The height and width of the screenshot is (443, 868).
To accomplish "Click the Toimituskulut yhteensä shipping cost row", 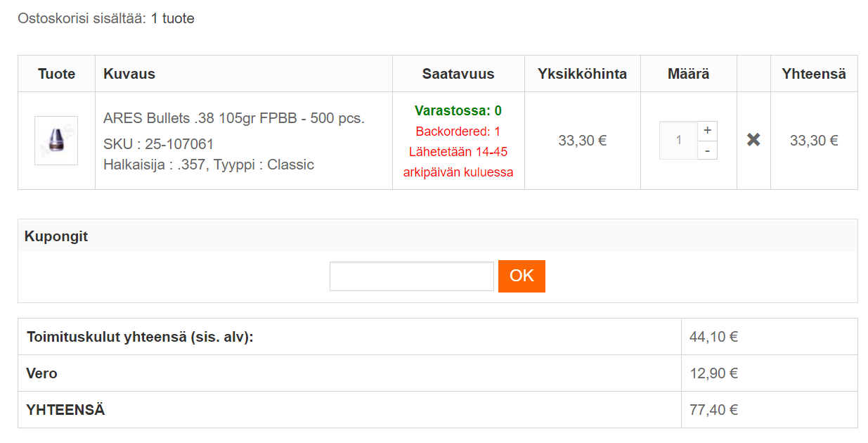I will pos(438,337).
